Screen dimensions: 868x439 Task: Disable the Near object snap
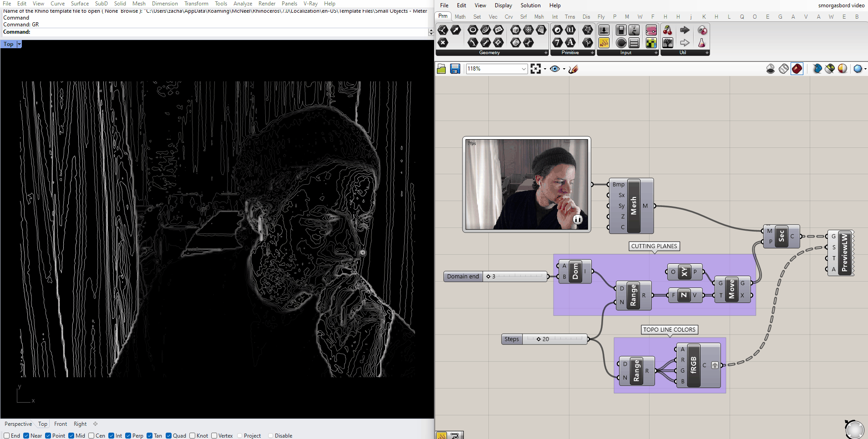pos(26,435)
